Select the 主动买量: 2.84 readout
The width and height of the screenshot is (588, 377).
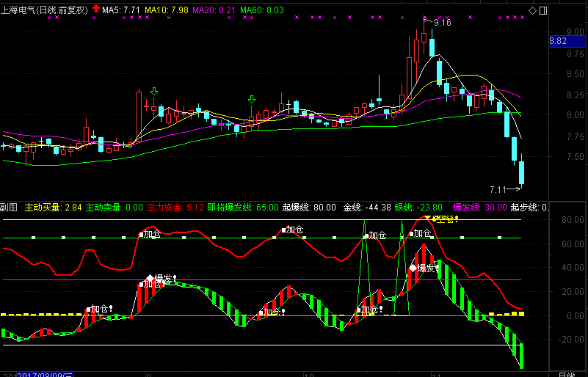click(54, 208)
